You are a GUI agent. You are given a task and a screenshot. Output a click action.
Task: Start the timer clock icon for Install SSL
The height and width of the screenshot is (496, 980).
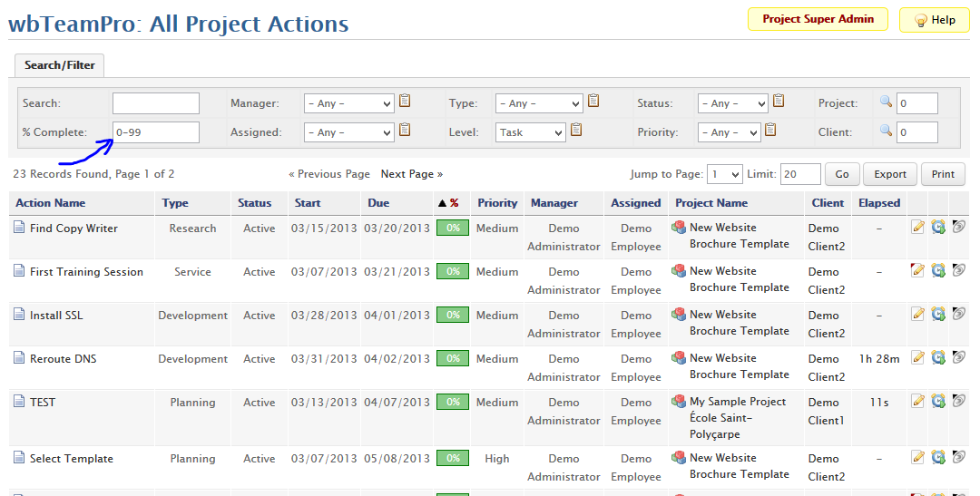(938, 314)
